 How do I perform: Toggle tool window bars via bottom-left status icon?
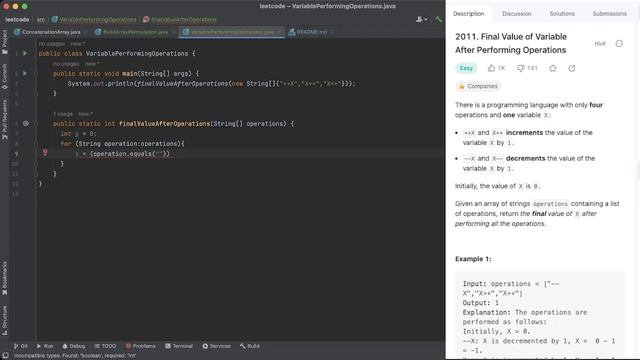(x=5, y=356)
